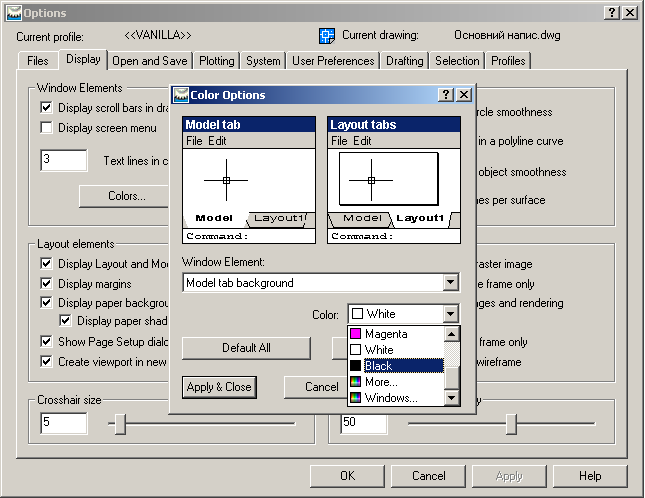Click Default All button
This screenshot has width=645, height=498.
(246, 348)
